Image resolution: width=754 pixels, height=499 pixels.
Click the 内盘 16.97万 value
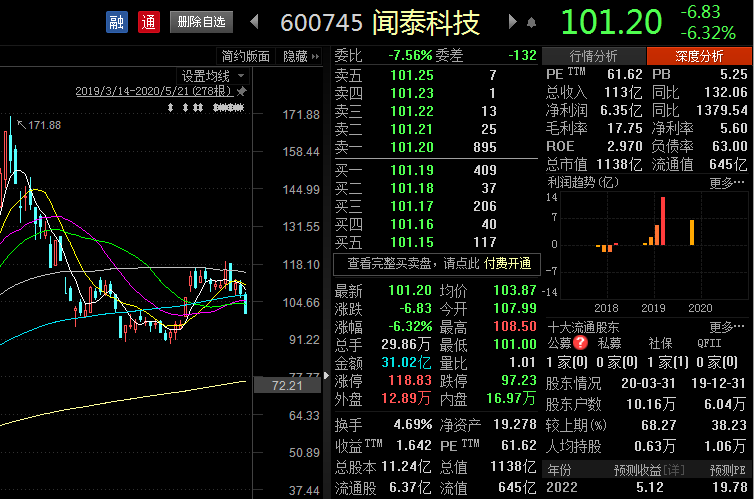point(511,398)
